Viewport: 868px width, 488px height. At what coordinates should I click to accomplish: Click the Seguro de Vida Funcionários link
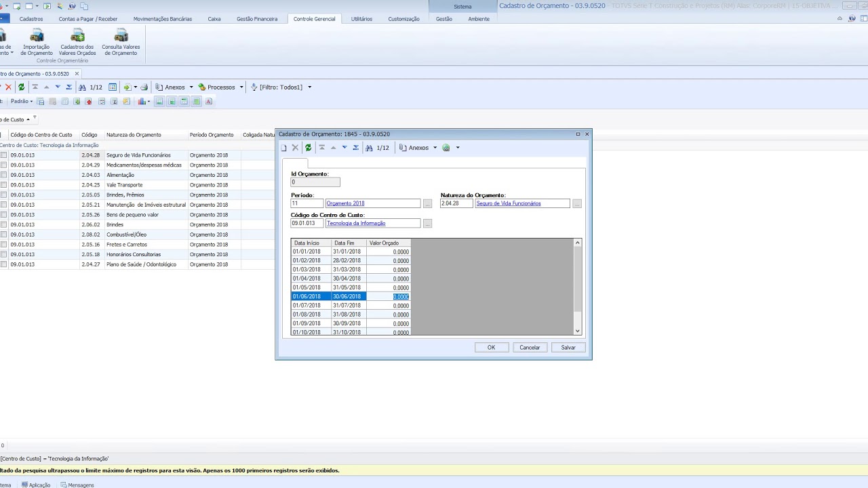(x=509, y=203)
